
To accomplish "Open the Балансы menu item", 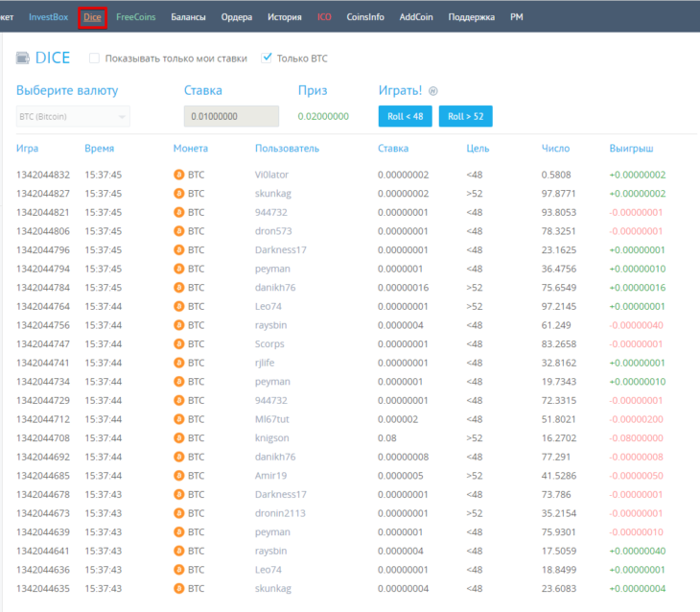I will click(188, 17).
